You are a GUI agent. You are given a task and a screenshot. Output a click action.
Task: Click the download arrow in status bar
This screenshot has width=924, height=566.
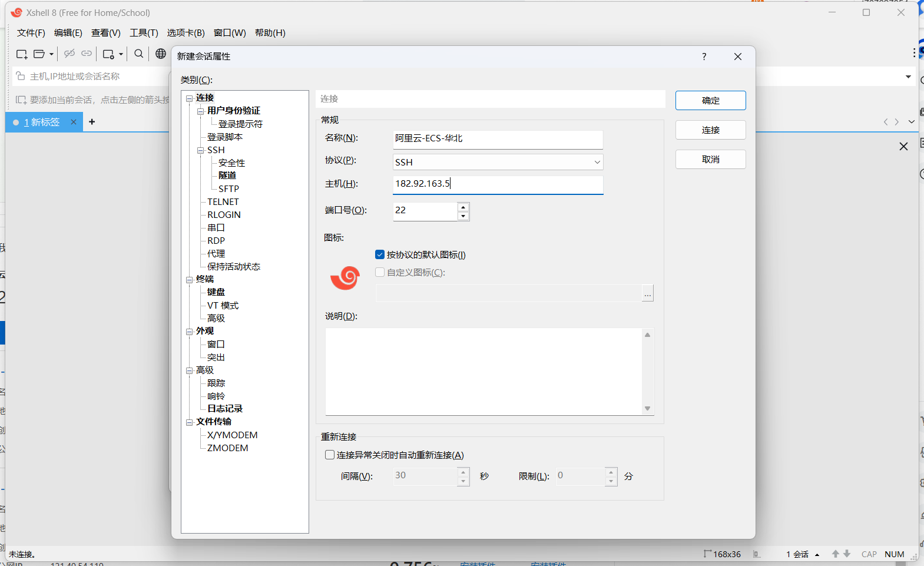(847, 554)
